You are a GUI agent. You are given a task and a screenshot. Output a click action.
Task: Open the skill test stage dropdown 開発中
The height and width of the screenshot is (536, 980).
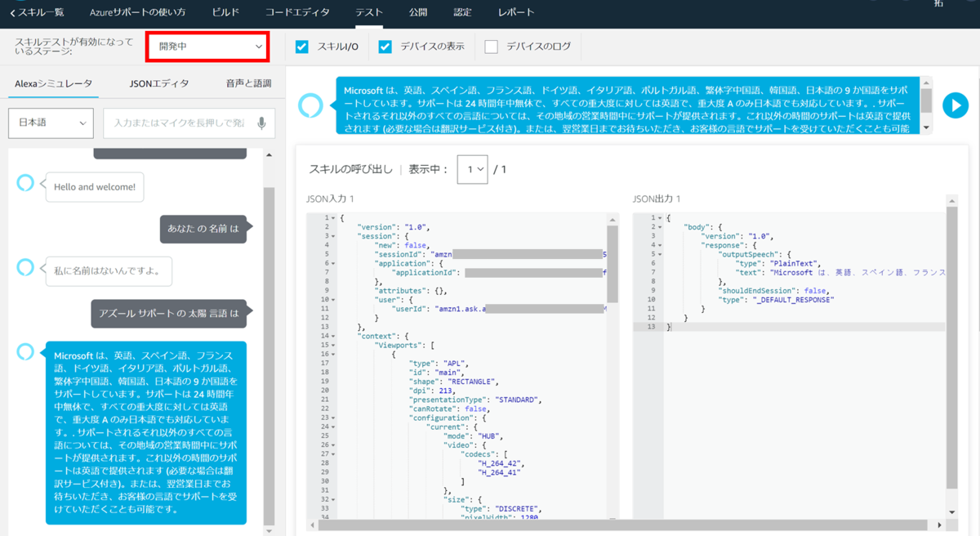tap(208, 47)
